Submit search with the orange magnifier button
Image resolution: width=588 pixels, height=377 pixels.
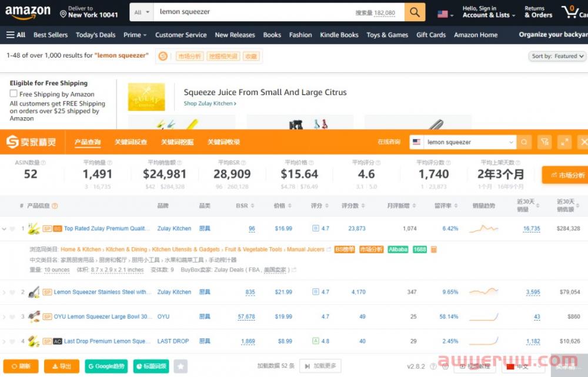tap(415, 12)
